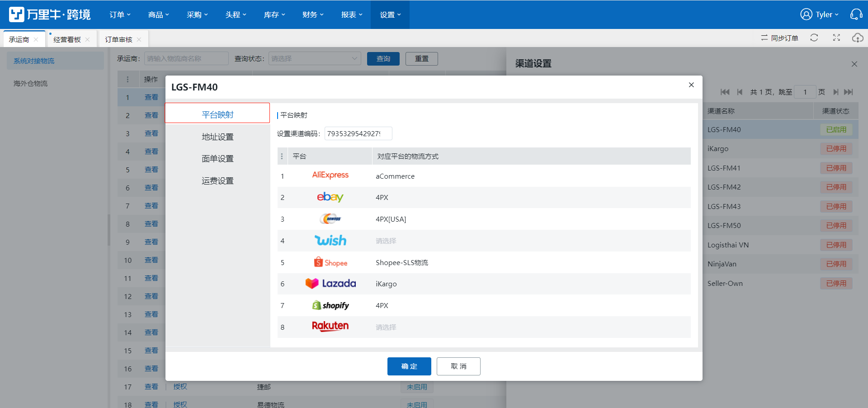Switch to 运费设置 tab
868x408 pixels.
[217, 181]
